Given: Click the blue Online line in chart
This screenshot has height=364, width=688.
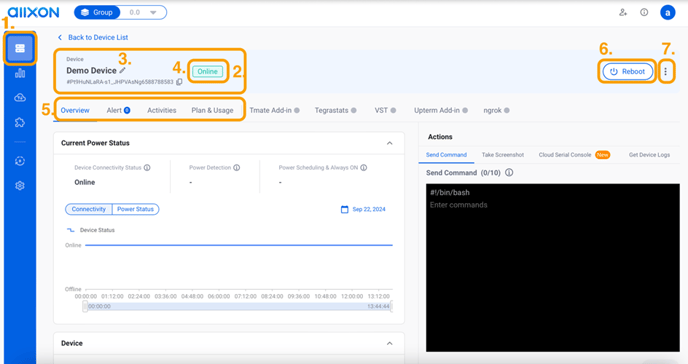Looking at the screenshot, I should [239, 245].
